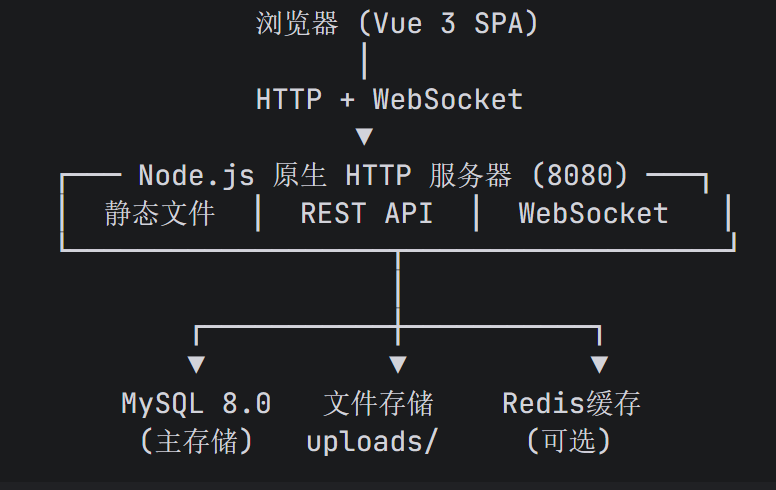Click the 文件存储 label

379,403
